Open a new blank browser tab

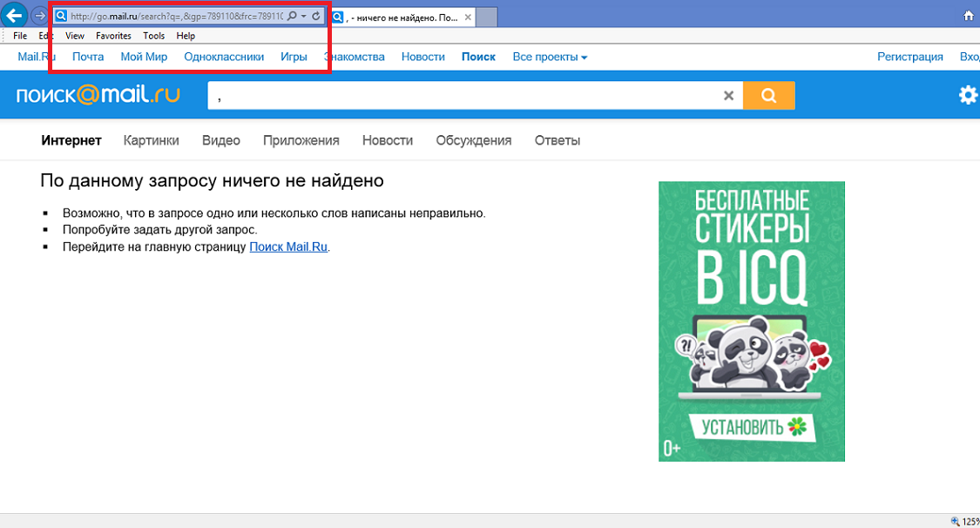pos(487,17)
